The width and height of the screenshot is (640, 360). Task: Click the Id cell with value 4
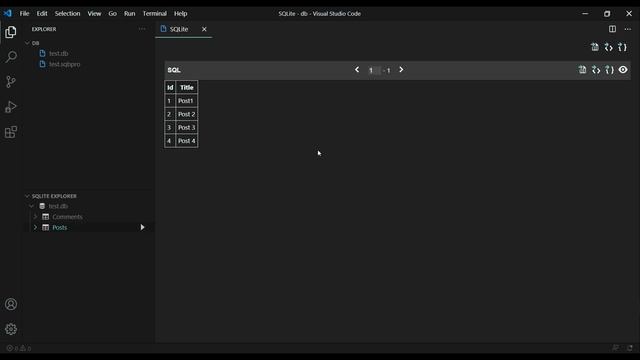170,141
